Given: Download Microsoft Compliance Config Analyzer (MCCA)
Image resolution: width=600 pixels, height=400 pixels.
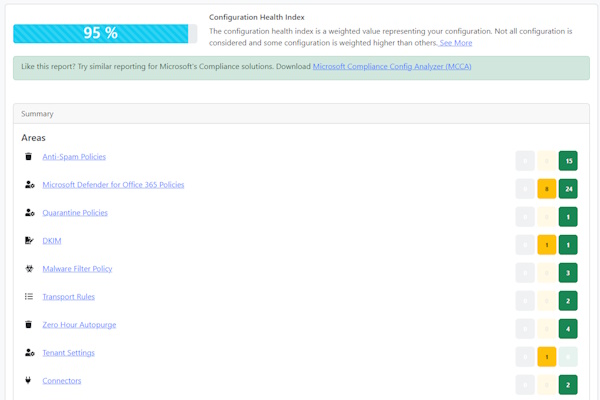Looking at the screenshot, I should pos(392,67).
